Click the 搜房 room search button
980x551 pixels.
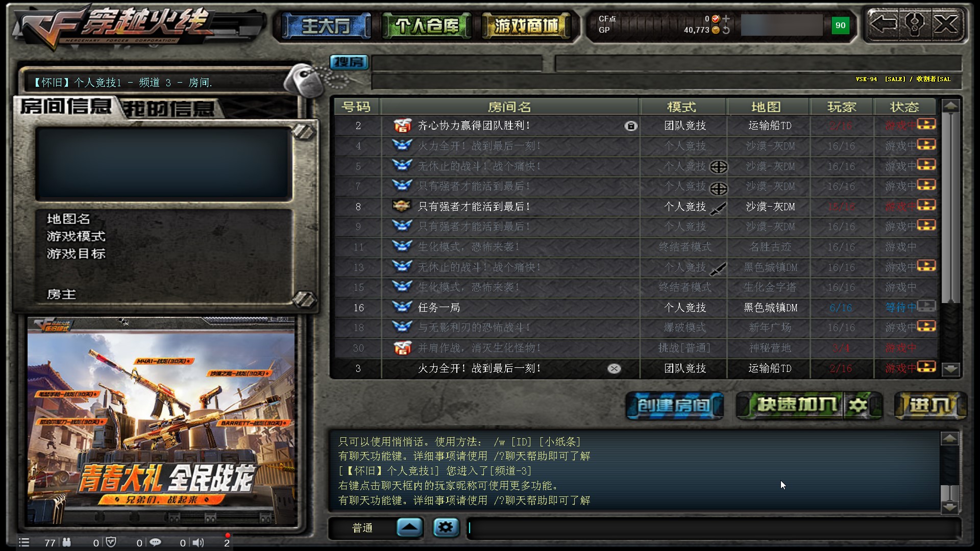click(x=349, y=62)
